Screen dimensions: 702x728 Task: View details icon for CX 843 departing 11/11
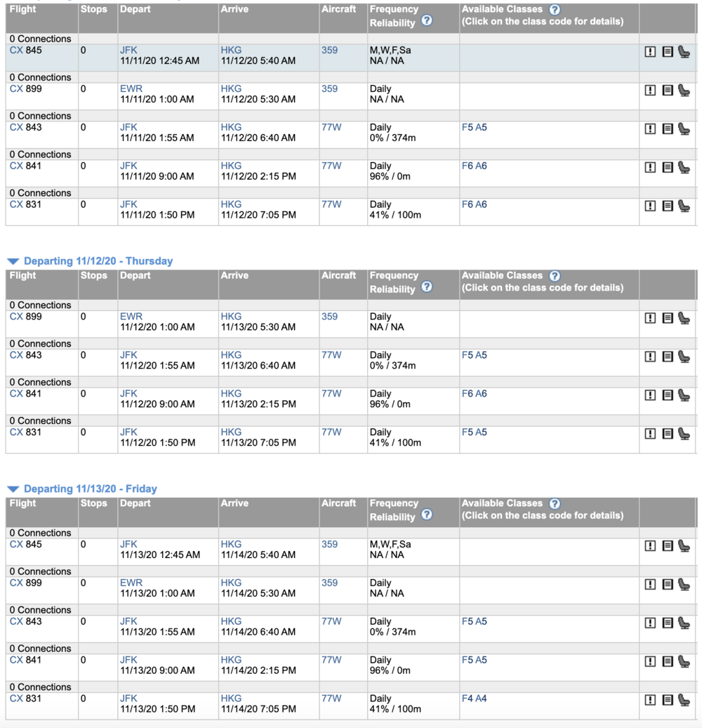(668, 129)
